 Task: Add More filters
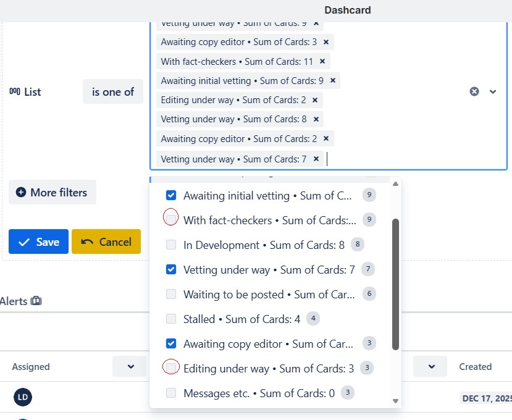52,192
